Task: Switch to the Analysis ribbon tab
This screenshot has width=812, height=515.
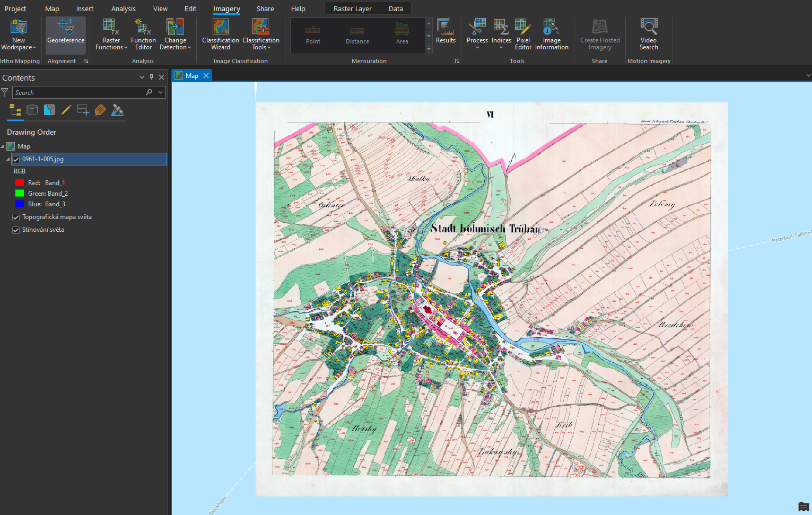Action: pyautogui.click(x=123, y=9)
